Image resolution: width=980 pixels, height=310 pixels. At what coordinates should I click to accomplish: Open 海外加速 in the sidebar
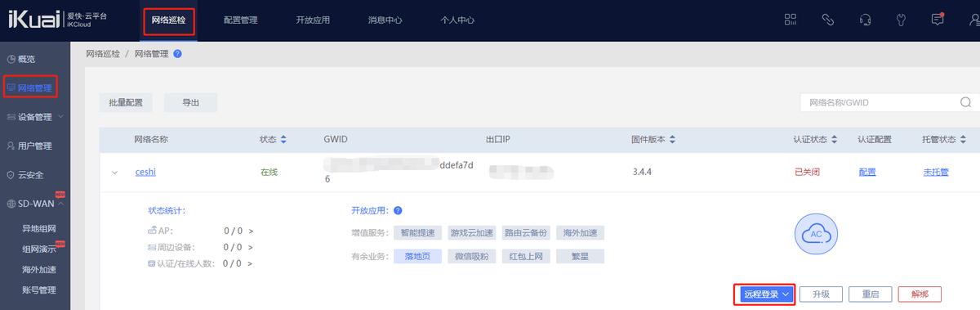click(38, 269)
